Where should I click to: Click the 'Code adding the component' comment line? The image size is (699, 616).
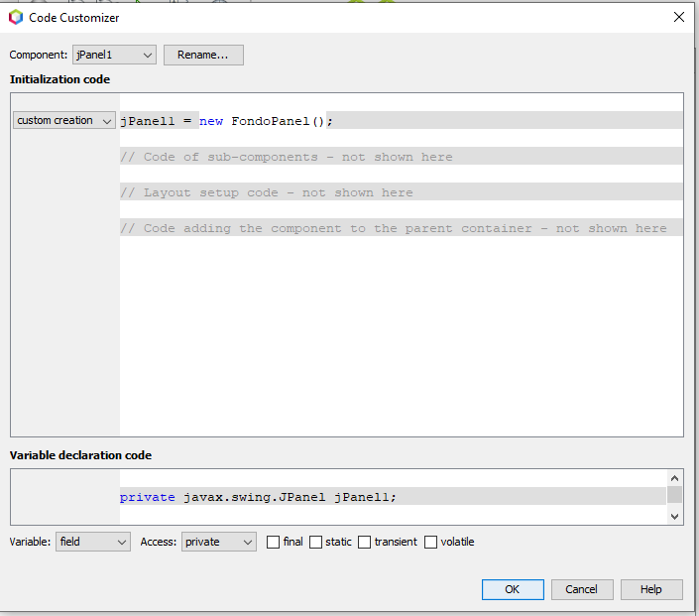coord(402,227)
